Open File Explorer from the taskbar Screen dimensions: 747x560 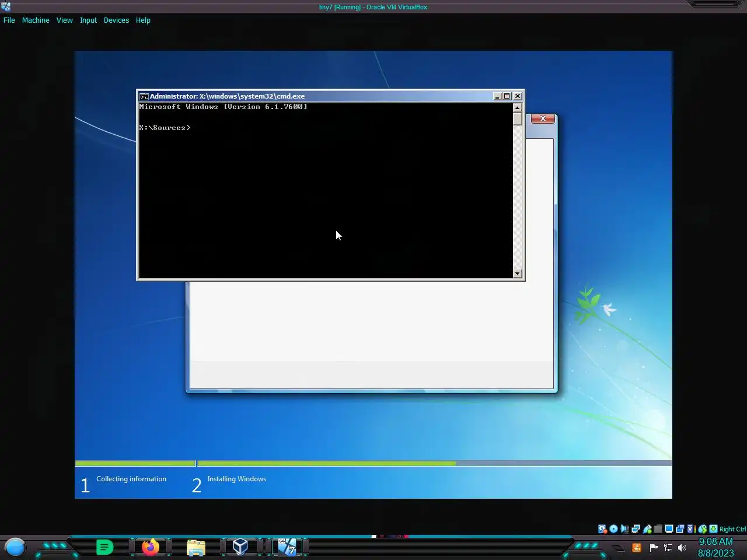196,547
